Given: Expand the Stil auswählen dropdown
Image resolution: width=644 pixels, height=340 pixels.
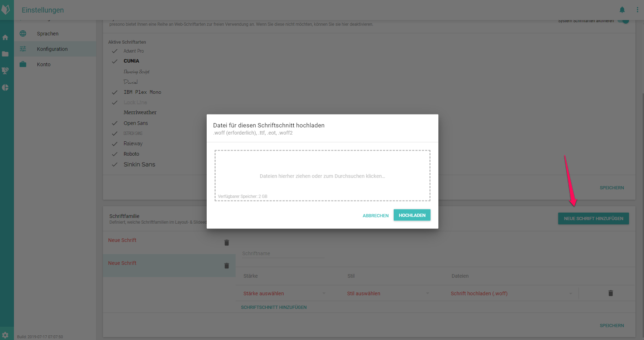Looking at the screenshot, I should [x=388, y=293].
